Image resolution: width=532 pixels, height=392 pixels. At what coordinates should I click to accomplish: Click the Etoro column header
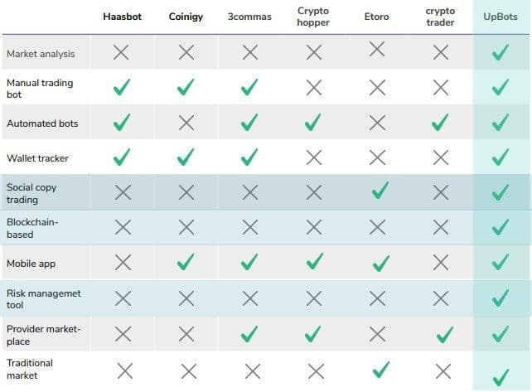(x=376, y=17)
